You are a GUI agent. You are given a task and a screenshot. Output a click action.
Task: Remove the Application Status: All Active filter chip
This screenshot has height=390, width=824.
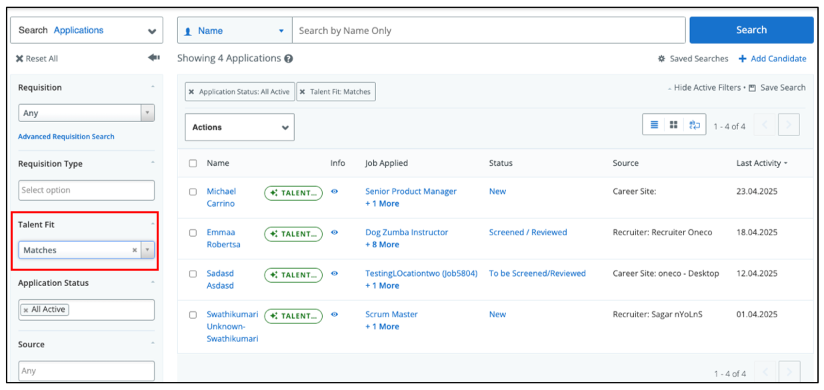click(191, 91)
